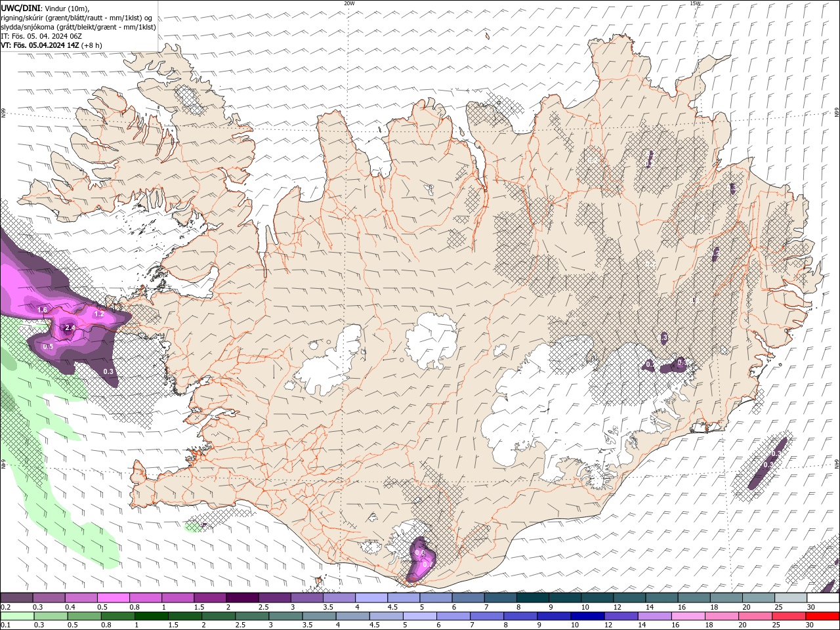Click the 0.1 label under the lower legend row
The image size is (840, 630).
tap(6, 625)
